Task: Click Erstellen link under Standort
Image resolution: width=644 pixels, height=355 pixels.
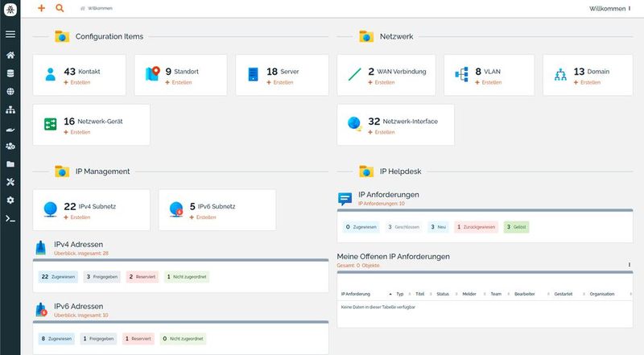Action: tap(179, 83)
